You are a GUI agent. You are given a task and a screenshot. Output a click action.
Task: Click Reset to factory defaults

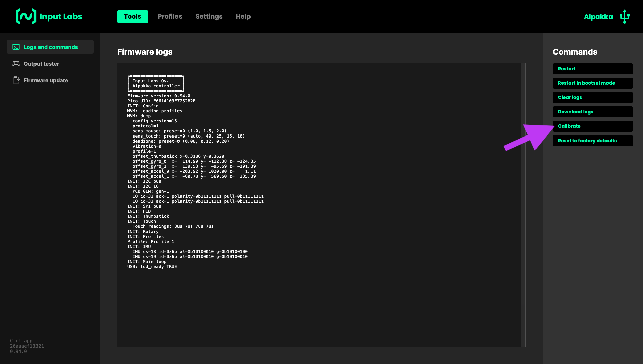[x=592, y=141]
